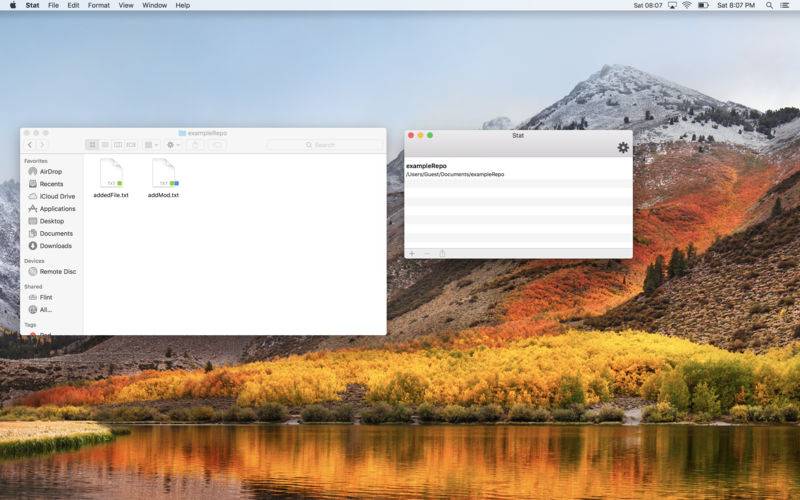
Task: Click the plus add-repository button in Stat
Action: coord(412,254)
